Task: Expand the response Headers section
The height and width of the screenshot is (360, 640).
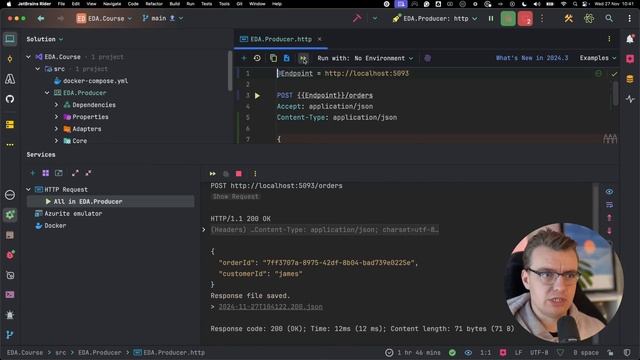Action: coord(204,230)
